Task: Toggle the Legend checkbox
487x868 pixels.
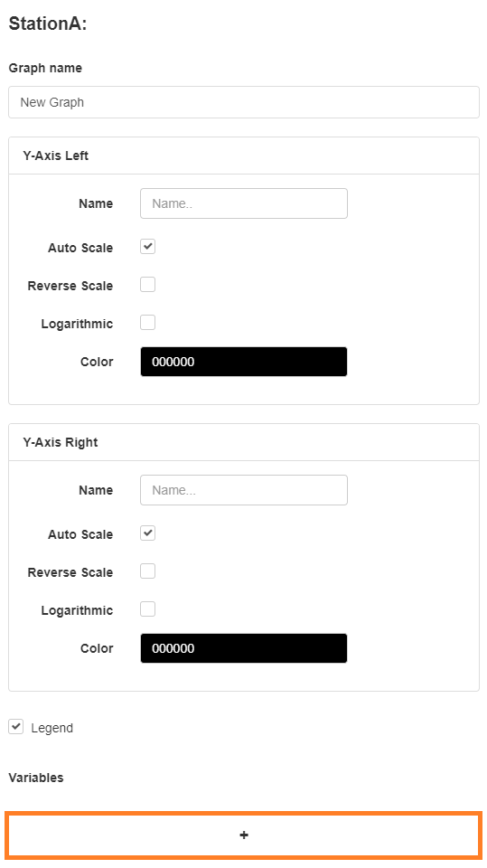Action: click(x=16, y=727)
